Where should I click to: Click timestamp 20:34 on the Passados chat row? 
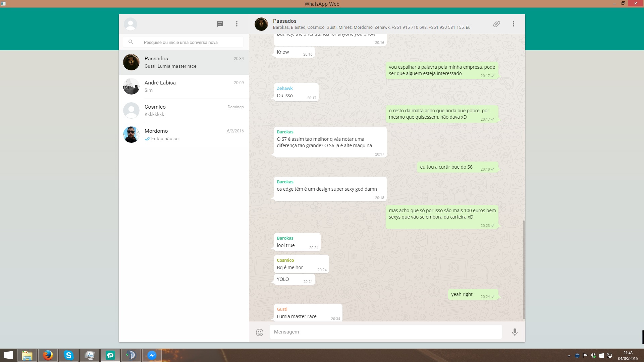pos(239,59)
